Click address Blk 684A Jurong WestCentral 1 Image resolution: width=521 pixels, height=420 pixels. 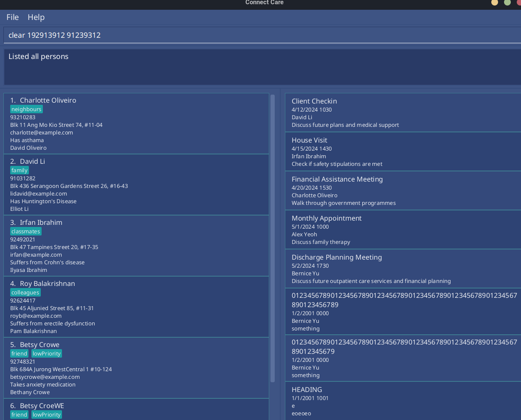(61, 369)
